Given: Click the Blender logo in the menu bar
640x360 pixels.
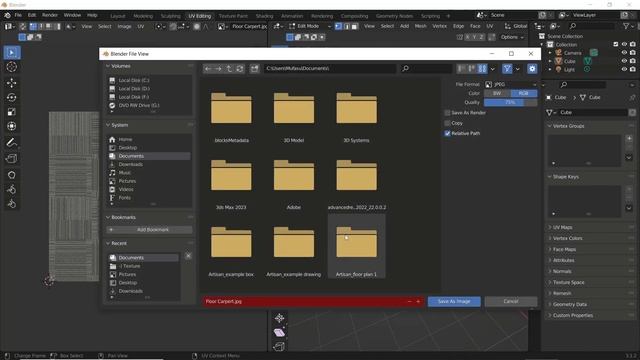Looking at the screenshot, I should [7, 15].
